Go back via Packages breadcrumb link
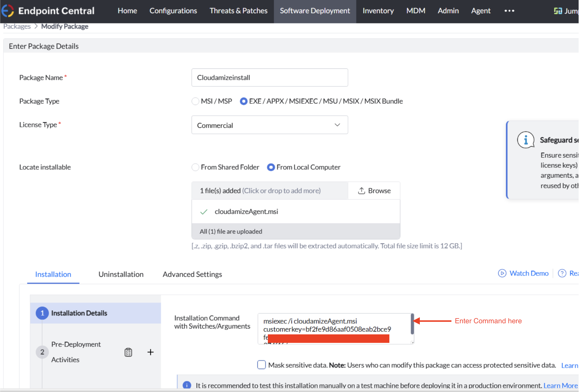 [x=17, y=26]
